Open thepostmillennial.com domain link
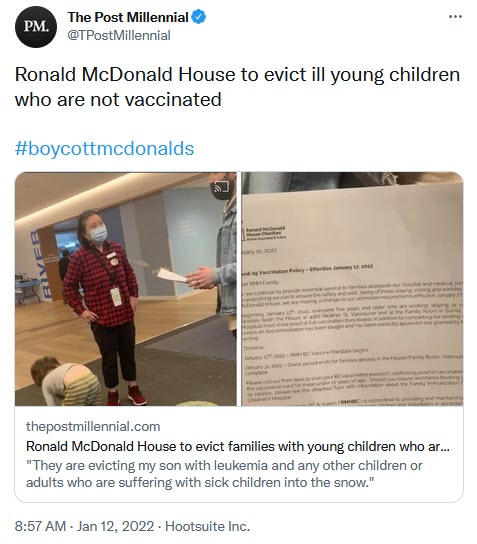This screenshot has height=544, width=477. 93,426
